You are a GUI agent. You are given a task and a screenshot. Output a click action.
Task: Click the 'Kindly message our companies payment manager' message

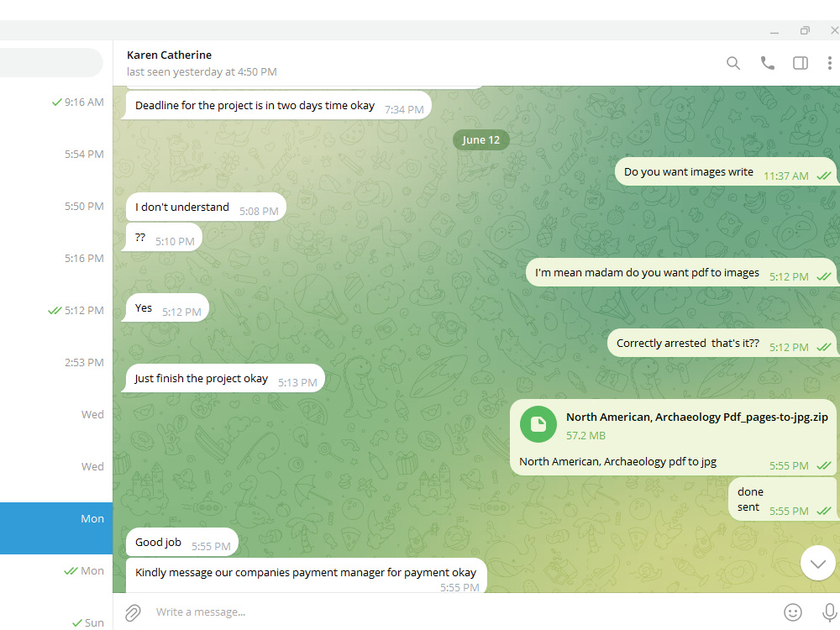pyautogui.click(x=306, y=576)
